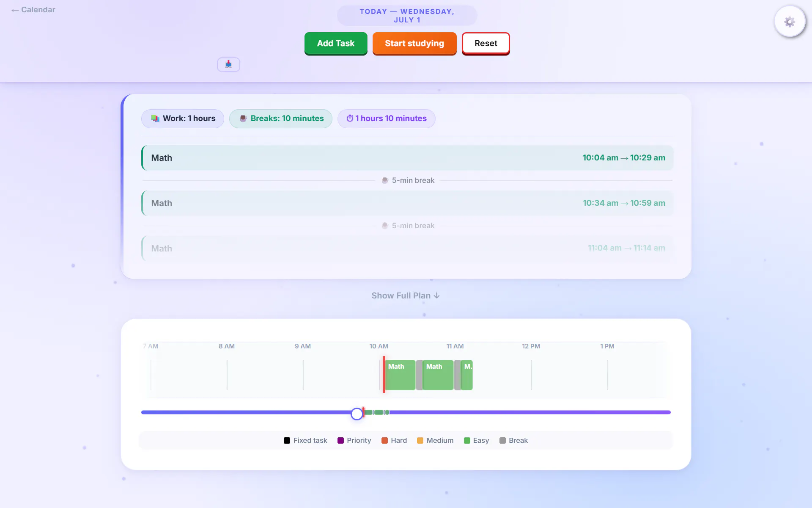Click the second 5-min break coffee icon

click(385, 226)
